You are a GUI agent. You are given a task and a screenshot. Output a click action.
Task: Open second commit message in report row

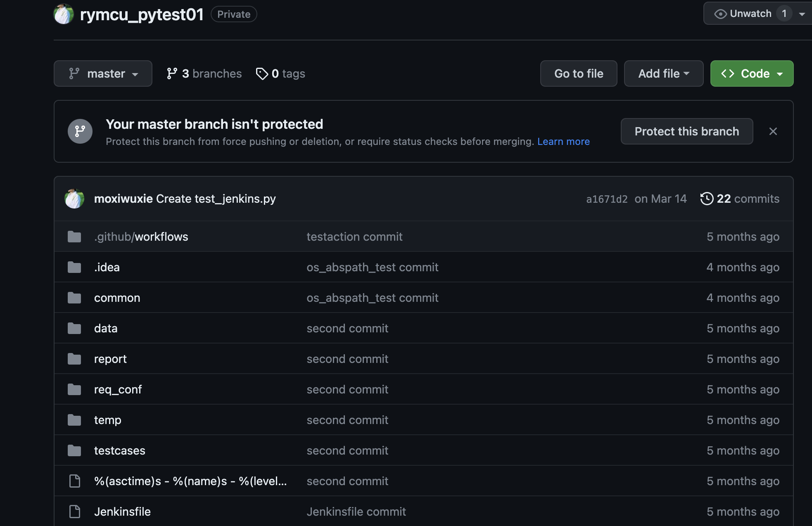(x=347, y=359)
